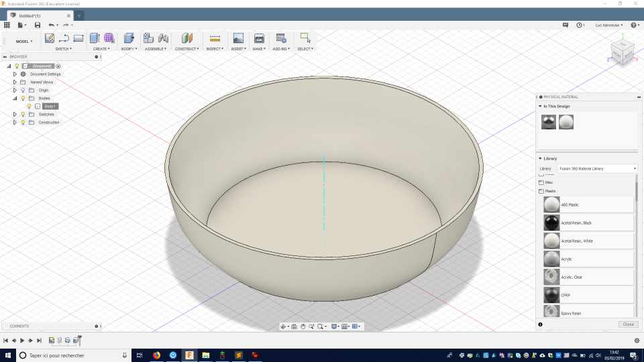Click the Redo arrow
The height and width of the screenshot is (362, 644).
(x=66, y=25)
